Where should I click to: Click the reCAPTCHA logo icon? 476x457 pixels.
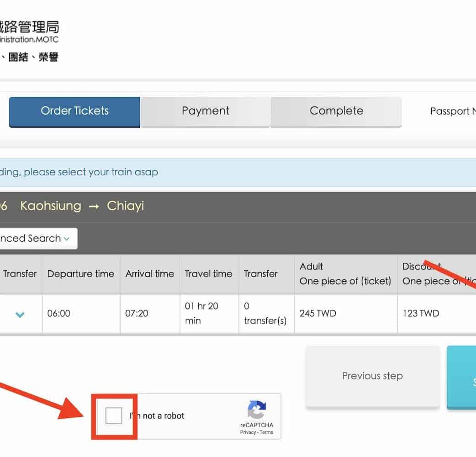tap(257, 410)
